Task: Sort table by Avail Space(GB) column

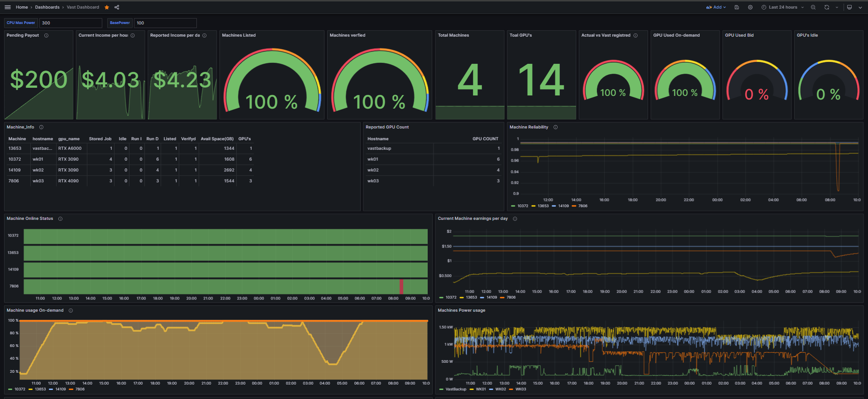Action: click(x=217, y=139)
